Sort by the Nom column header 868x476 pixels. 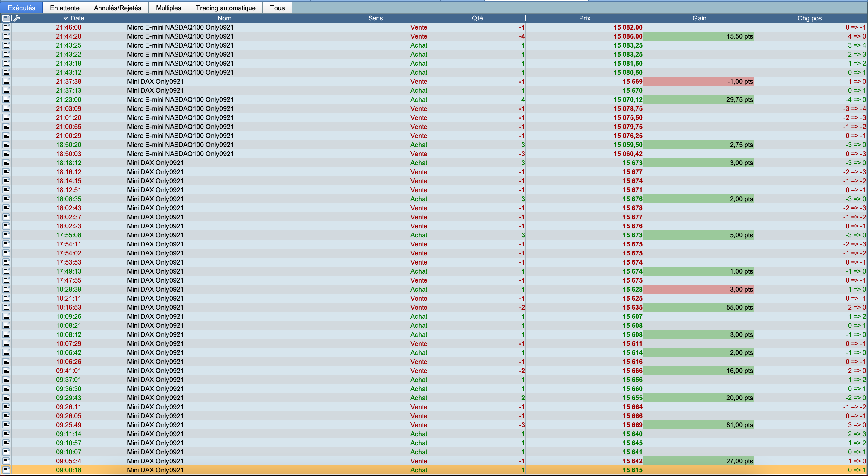[x=224, y=18]
